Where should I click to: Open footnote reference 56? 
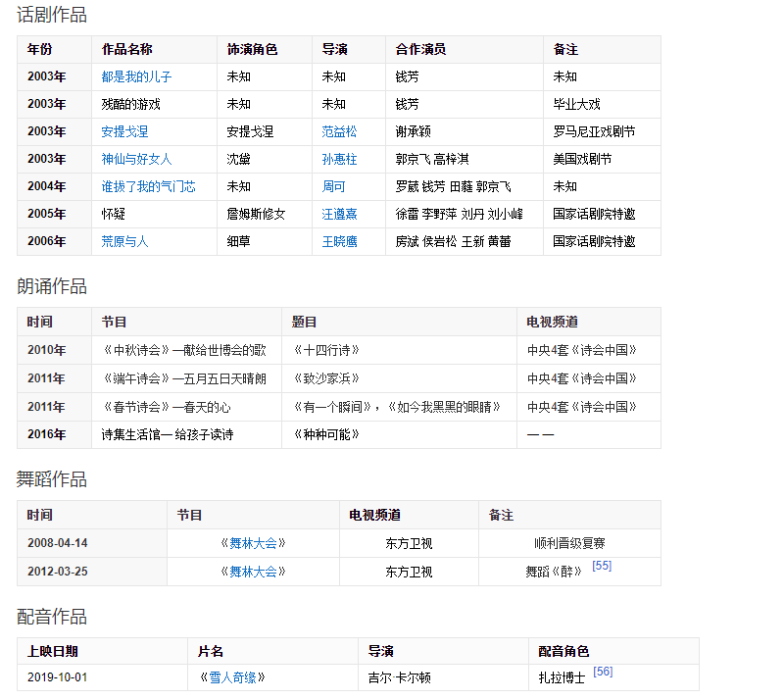pyautogui.click(x=603, y=672)
